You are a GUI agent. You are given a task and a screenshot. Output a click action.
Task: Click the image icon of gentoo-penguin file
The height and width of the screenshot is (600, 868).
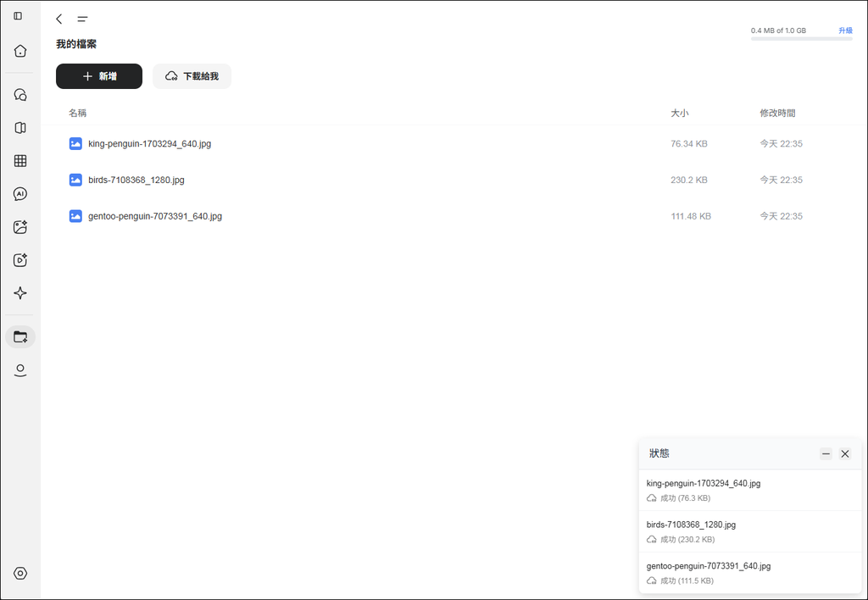pos(75,216)
